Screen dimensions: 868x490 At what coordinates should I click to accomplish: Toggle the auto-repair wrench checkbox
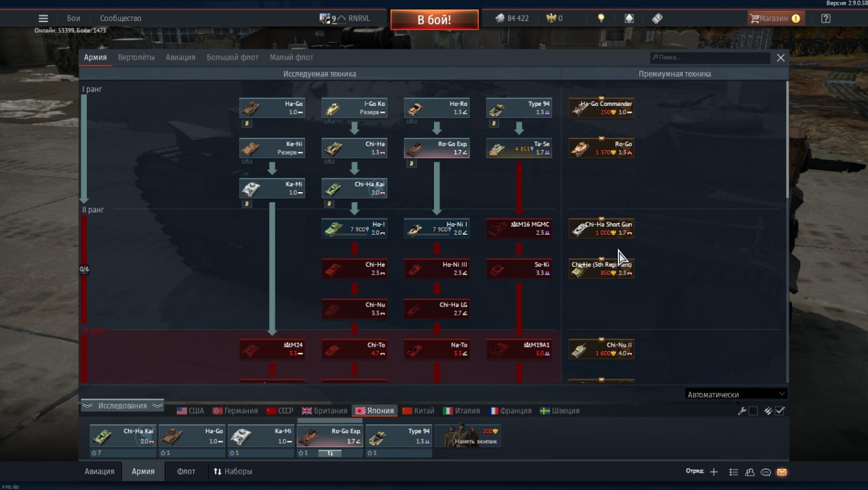click(753, 411)
